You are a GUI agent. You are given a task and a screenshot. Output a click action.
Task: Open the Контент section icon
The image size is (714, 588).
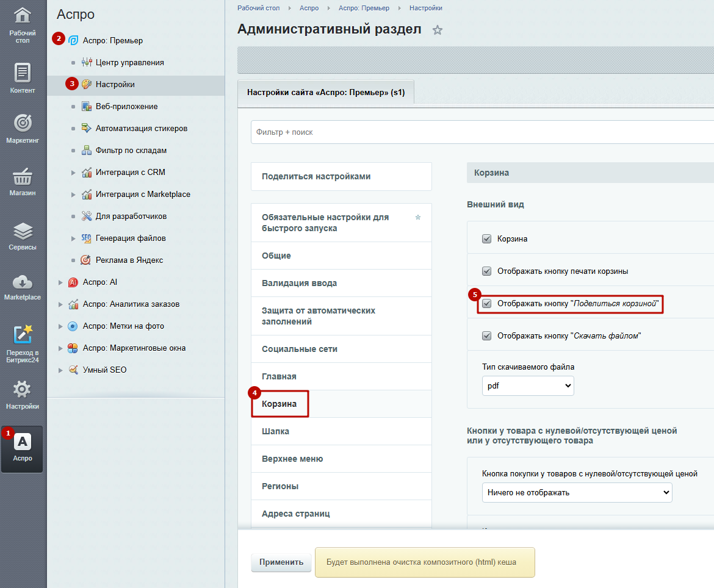click(x=23, y=73)
